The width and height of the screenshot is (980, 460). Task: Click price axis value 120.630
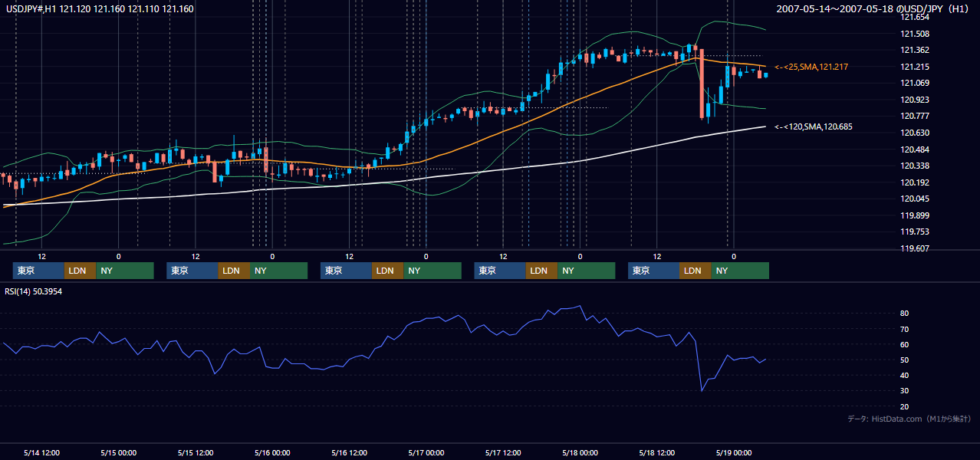click(915, 133)
